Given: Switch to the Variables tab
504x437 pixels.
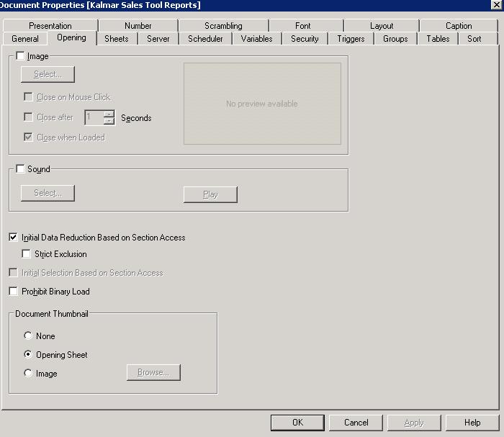Looking at the screenshot, I should tap(256, 39).
